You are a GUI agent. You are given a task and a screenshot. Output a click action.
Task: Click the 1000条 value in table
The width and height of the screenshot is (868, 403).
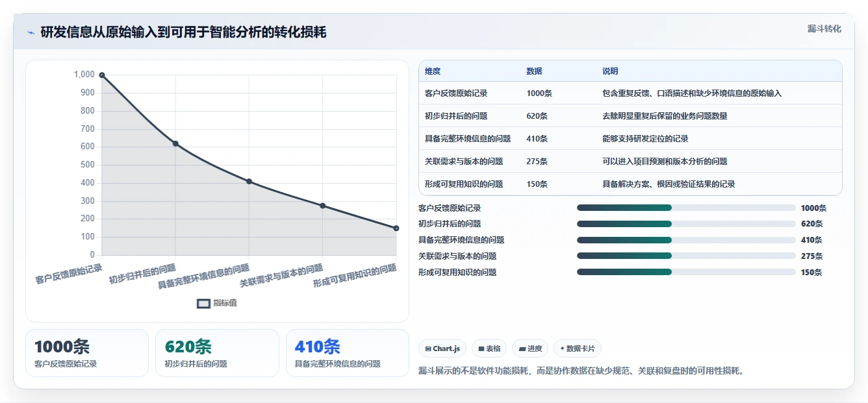click(539, 93)
